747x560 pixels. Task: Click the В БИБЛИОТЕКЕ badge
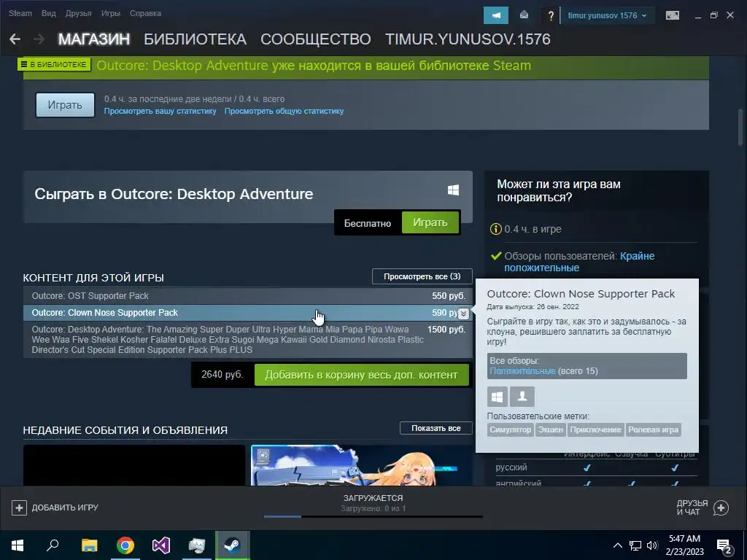pyautogui.click(x=54, y=64)
